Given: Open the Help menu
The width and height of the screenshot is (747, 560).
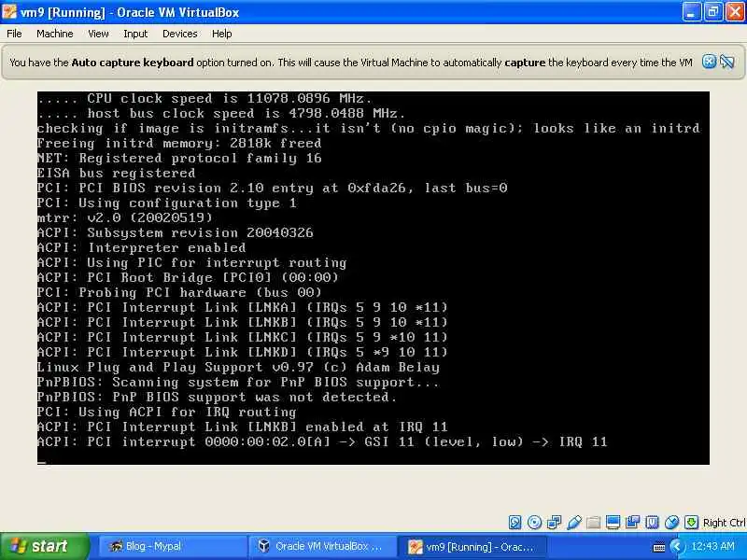Looking at the screenshot, I should [x=221, y=34].
